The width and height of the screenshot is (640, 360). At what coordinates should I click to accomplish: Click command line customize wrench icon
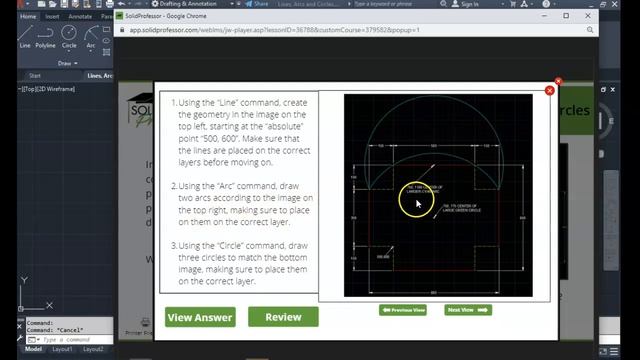point(20,338)
